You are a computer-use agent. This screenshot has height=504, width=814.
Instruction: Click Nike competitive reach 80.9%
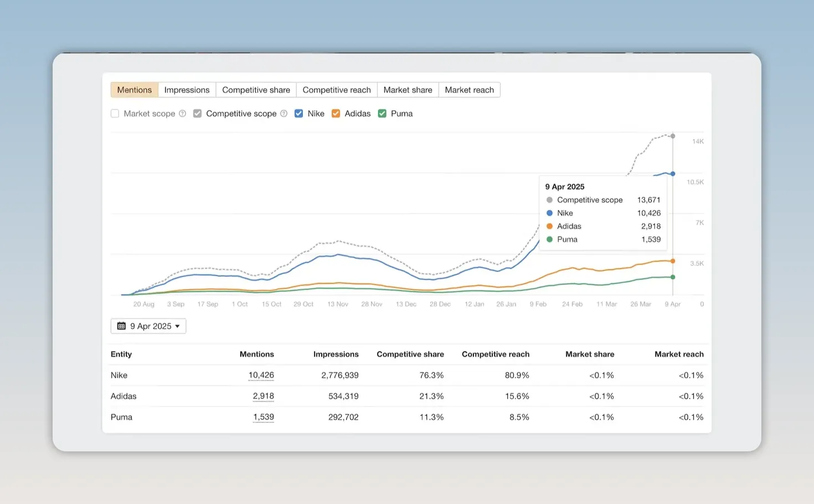pyautogui.click(x=517, y=375)
